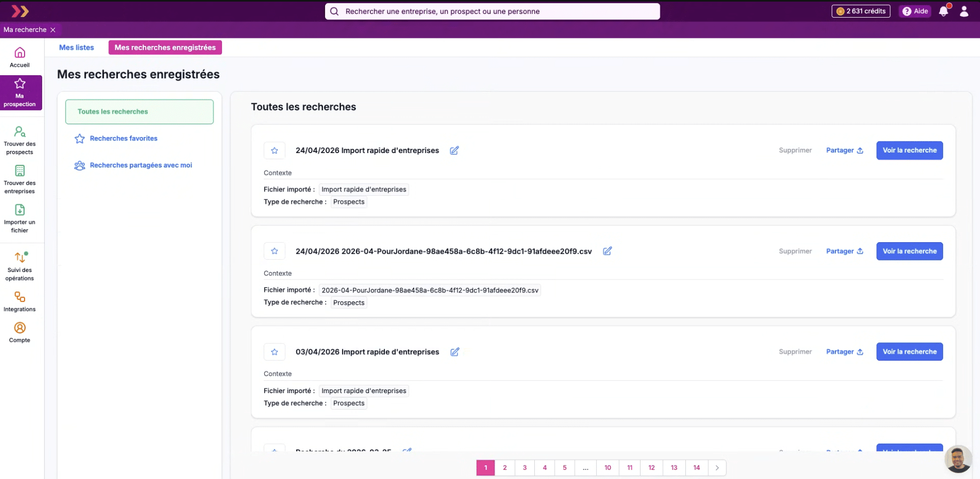
Task: Click the app logo in the header
Action: coord(20,11)
